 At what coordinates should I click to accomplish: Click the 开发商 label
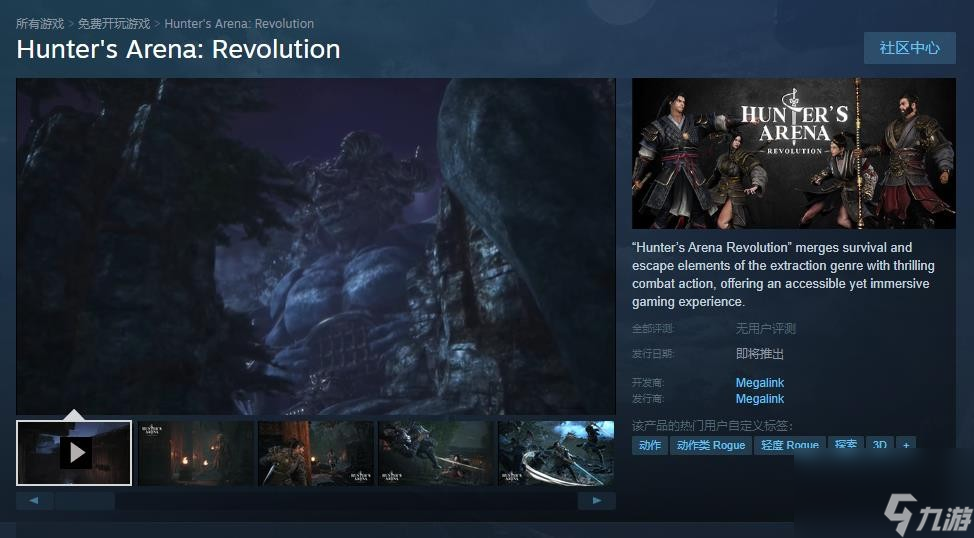648,383
